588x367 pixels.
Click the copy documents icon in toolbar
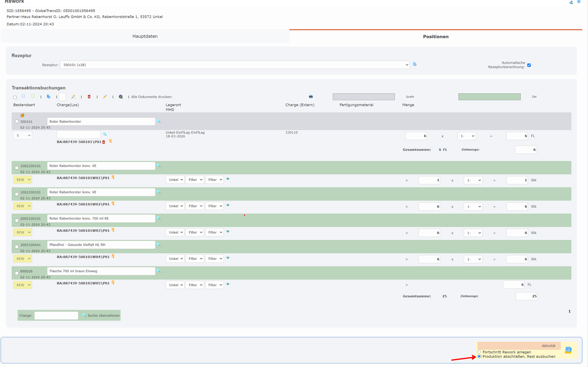point(49,97)
